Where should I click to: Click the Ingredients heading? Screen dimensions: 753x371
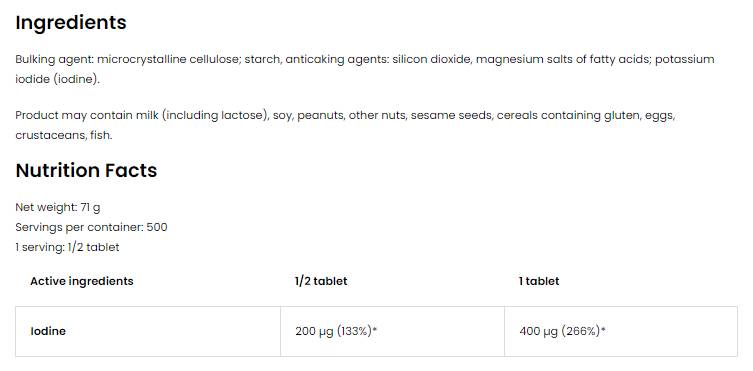point(71,23)
